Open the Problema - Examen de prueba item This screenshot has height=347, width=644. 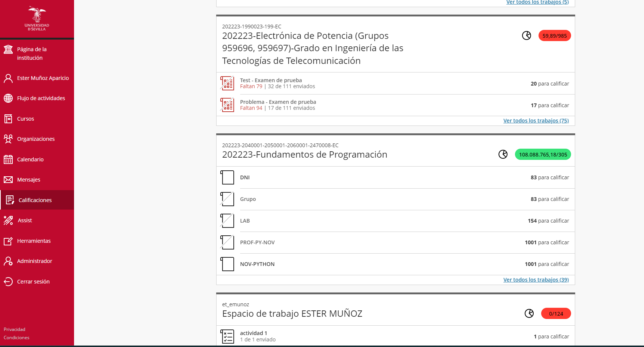click(278, 102)
